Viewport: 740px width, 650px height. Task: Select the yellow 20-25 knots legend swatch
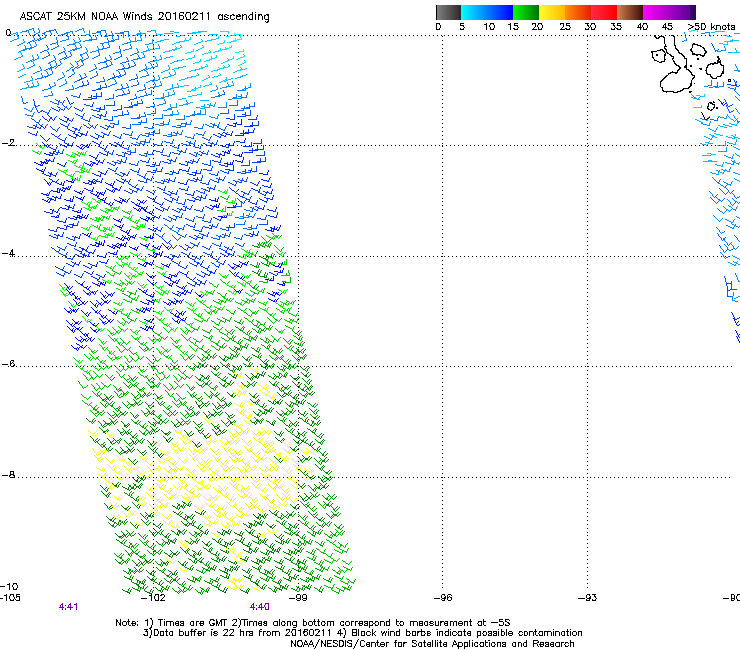click(552, 12)
